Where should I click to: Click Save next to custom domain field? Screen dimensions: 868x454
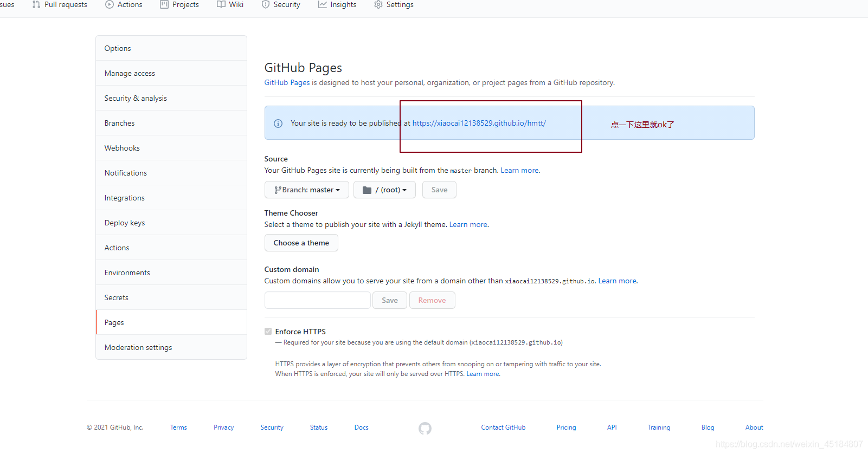point(389,300)
